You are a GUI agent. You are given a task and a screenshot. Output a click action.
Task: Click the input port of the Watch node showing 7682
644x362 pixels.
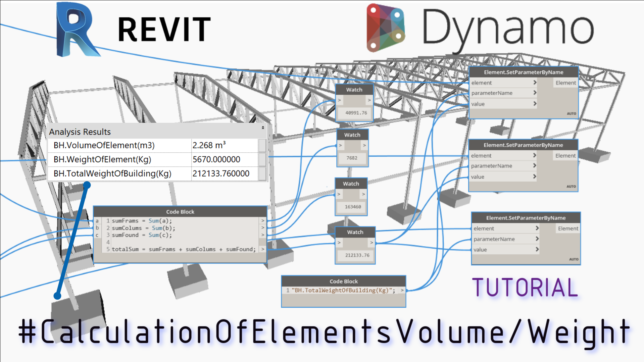tap(340, 145)
